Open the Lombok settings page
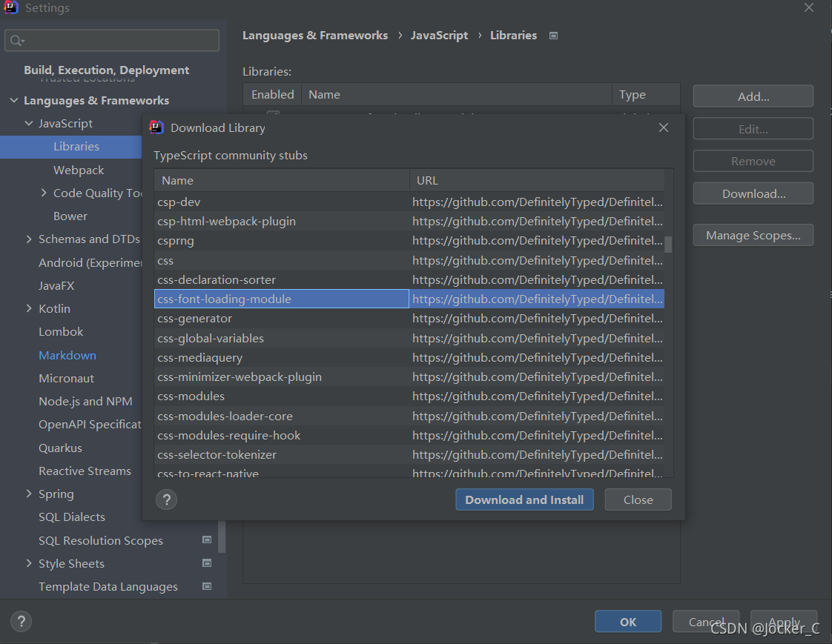The height and width of the screenshot is (644, 832). 61,331
